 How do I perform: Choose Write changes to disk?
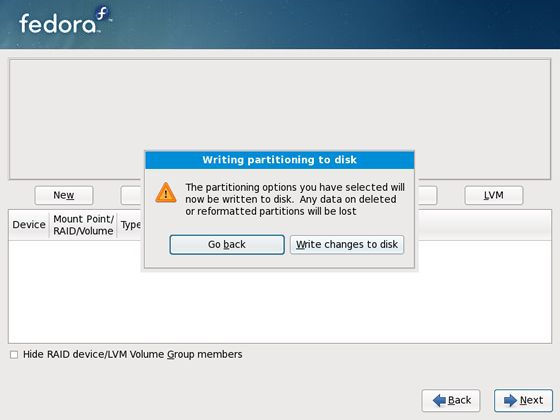(x=347, y=245)
